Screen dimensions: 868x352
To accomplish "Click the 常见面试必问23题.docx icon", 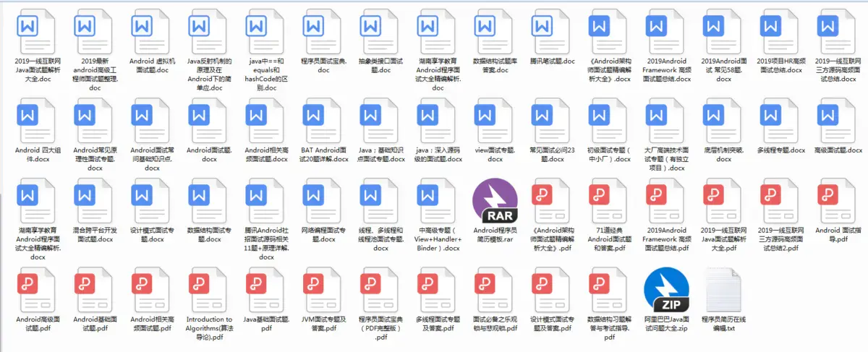I will pyautogui.click(x=552, y=122).
